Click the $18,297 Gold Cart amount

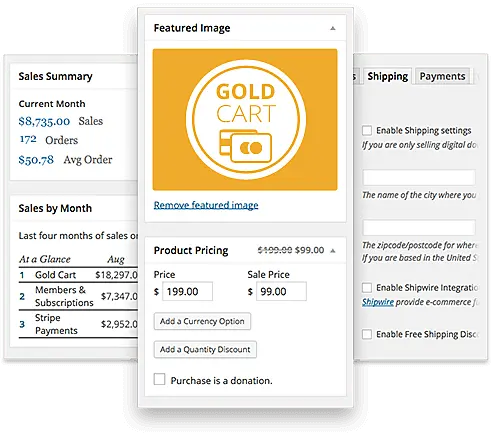[116, 275]
